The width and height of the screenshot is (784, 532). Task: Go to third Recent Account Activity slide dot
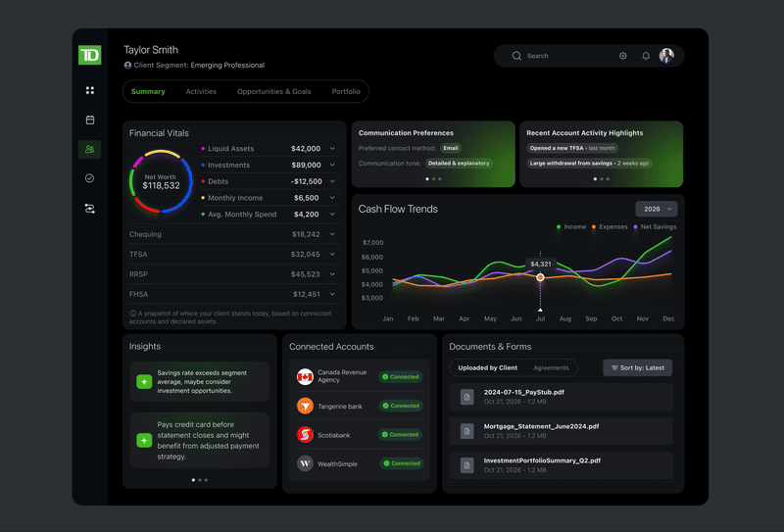coord(608,179)
